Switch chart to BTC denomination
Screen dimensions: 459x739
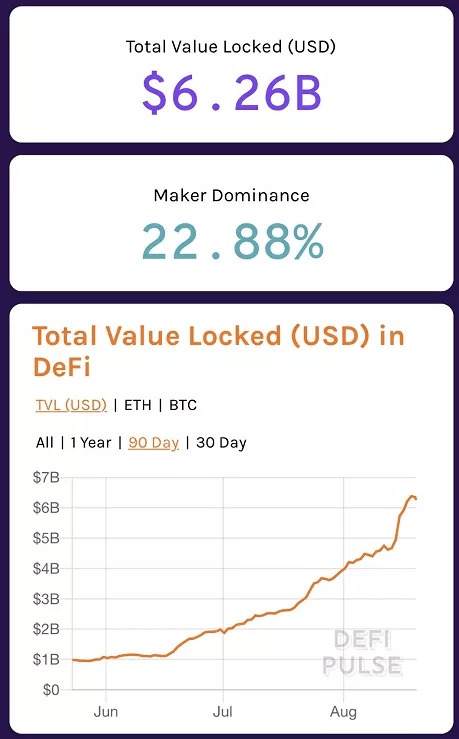183,405
